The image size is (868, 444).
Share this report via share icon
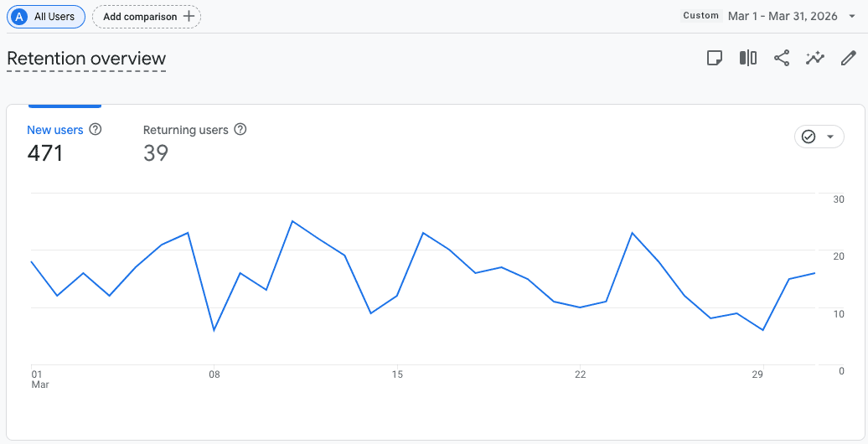point(782,59)
